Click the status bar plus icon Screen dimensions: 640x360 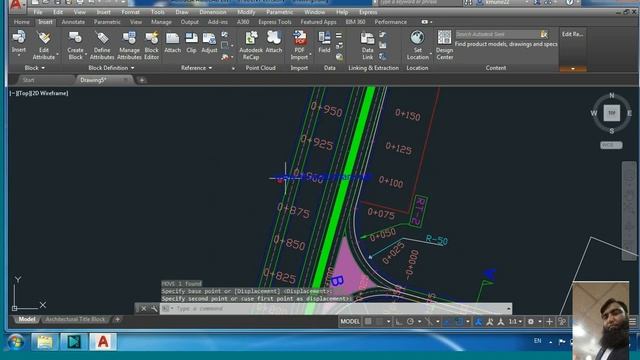(549, 322)
